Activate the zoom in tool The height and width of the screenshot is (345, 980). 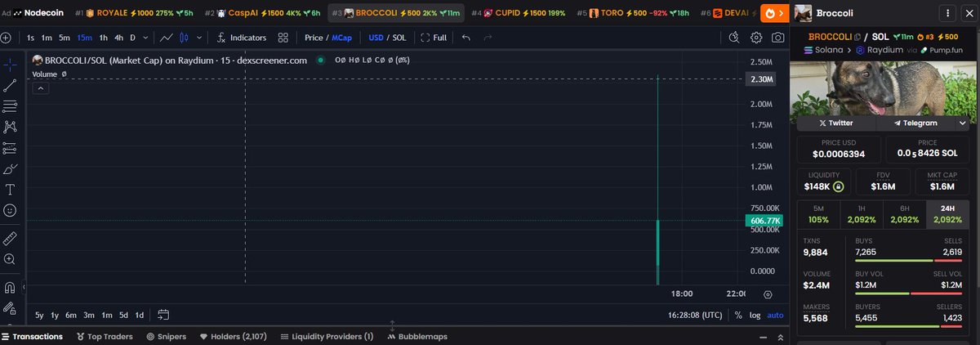click(10, 259)
